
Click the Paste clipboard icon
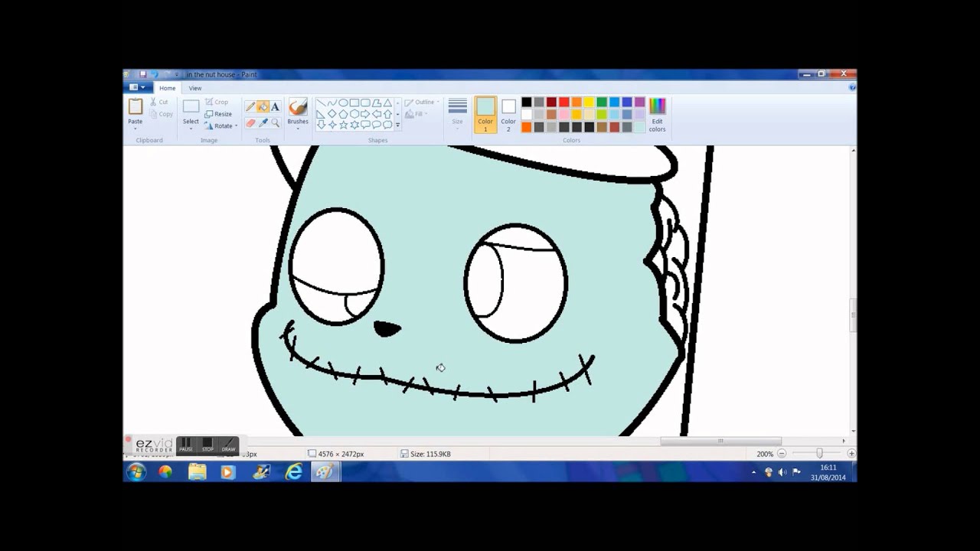point(136,106)
